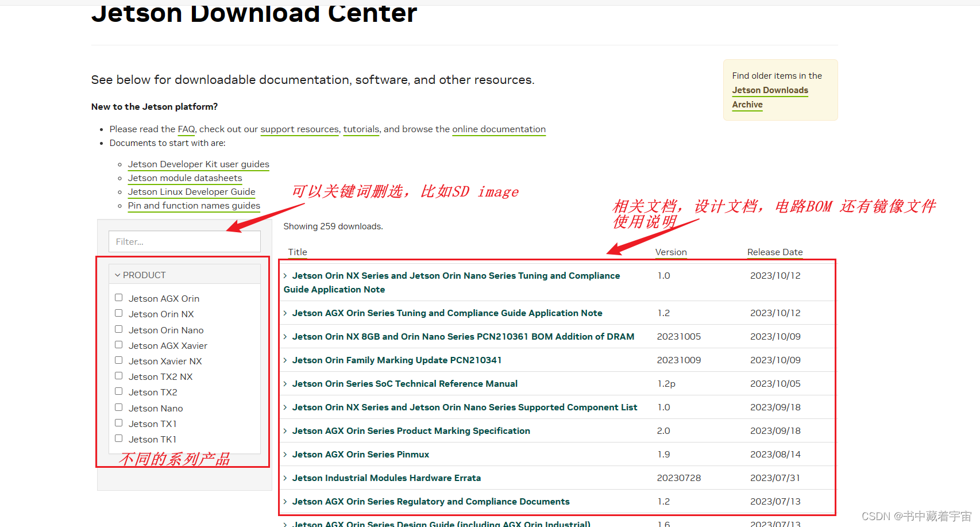Sort by the Version column header
980x527 pixels.
pos(671,252)
